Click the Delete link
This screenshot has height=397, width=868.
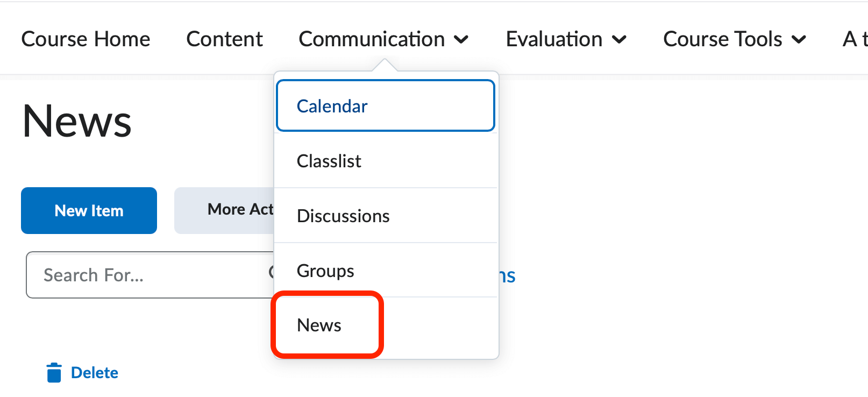[x=94, y=372]
